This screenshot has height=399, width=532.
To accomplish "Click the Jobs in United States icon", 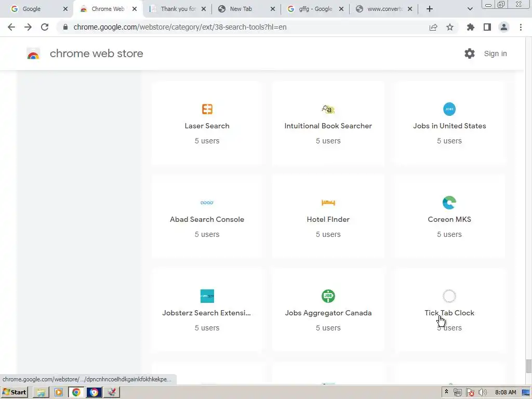I will point(449,109).
